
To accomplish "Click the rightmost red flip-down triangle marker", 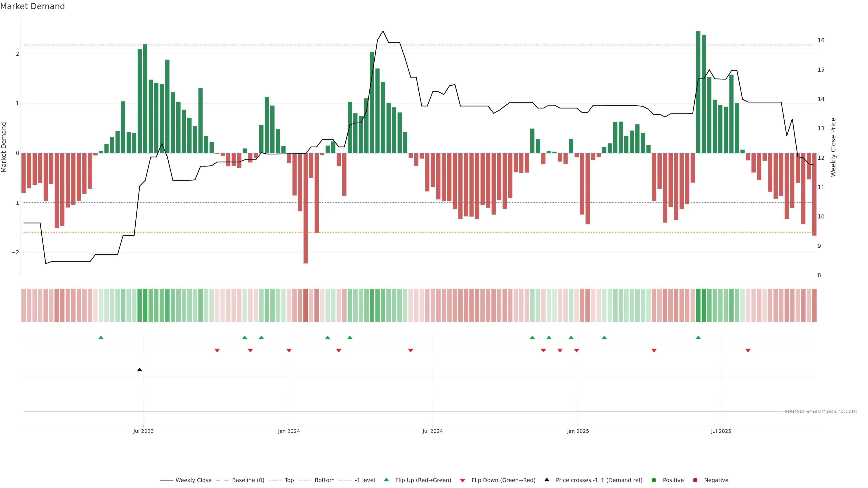I will (748, 351).
